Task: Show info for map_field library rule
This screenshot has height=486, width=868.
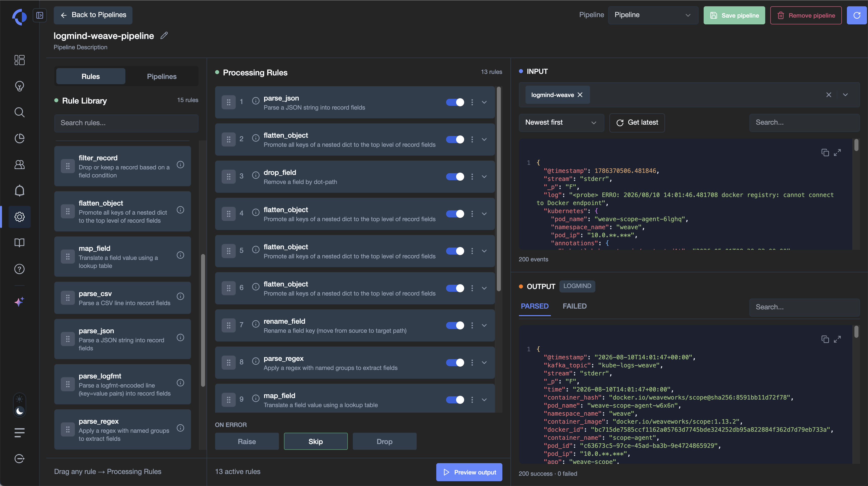Action: pyautogui.click(x=181, y=255)
